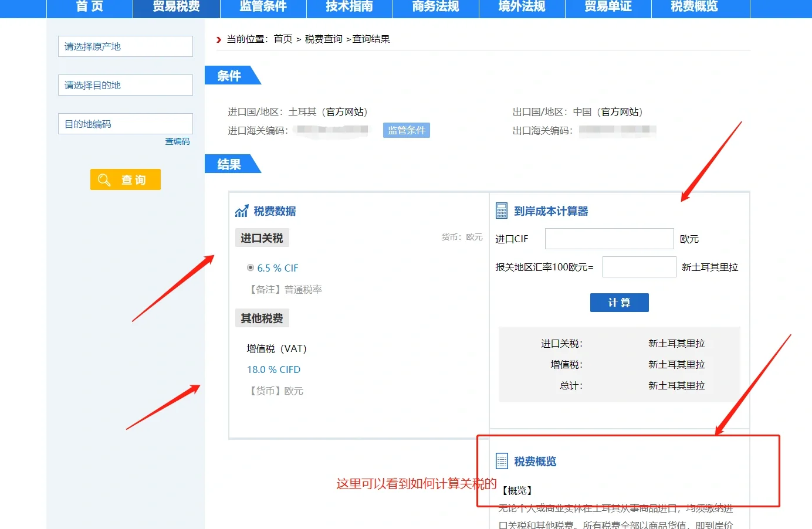Click 税费查询 in the breadcrumb
The height and width of the screenshot is (529, 812).
[323, 39]
